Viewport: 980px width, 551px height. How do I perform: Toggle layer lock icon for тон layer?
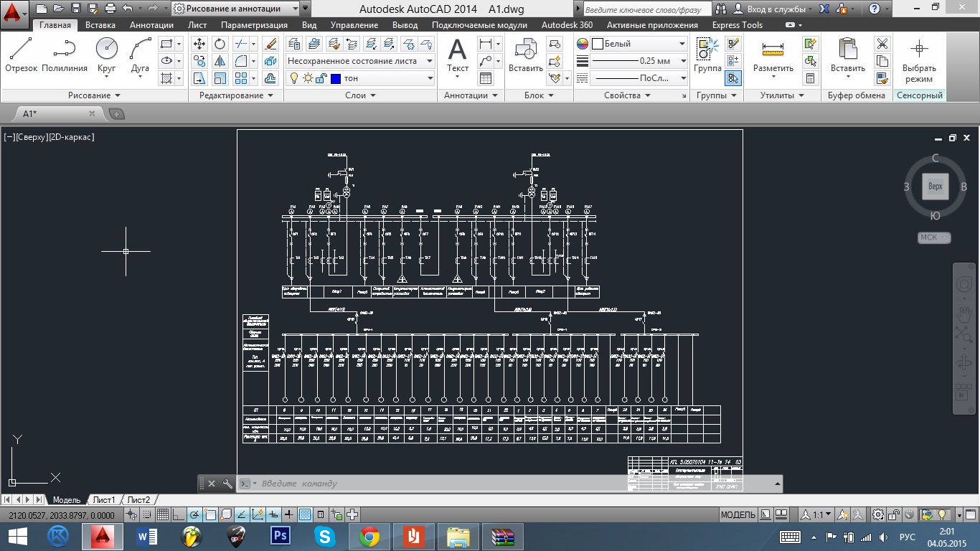click(321, 78)
